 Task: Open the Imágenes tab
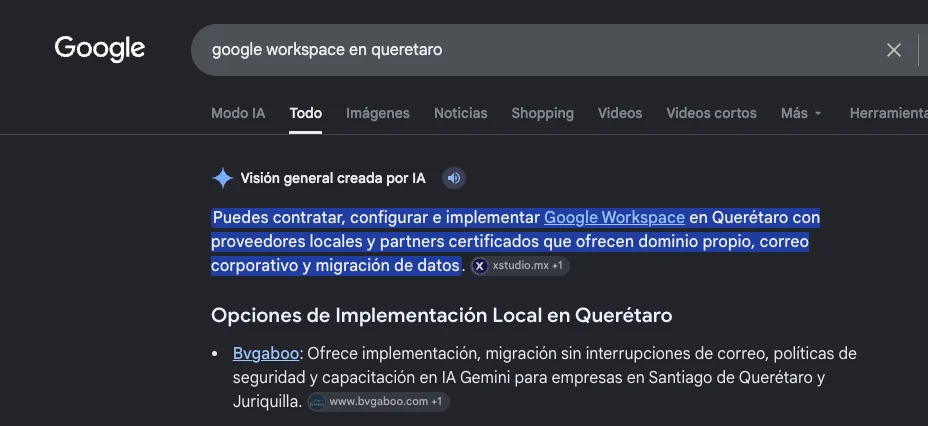(378, 113)
